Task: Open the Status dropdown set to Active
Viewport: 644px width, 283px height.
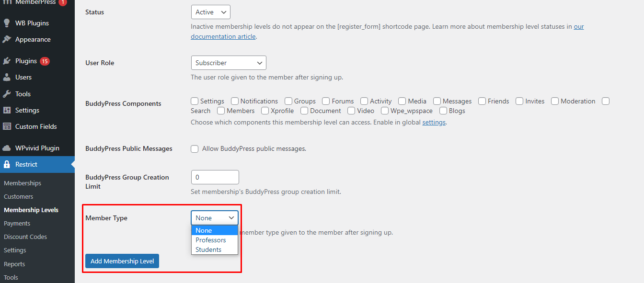Action: click(210, 12)
